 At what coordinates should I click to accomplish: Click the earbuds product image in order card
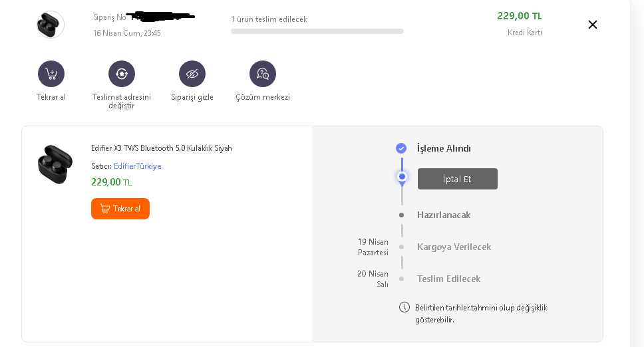tap(55, 164)
